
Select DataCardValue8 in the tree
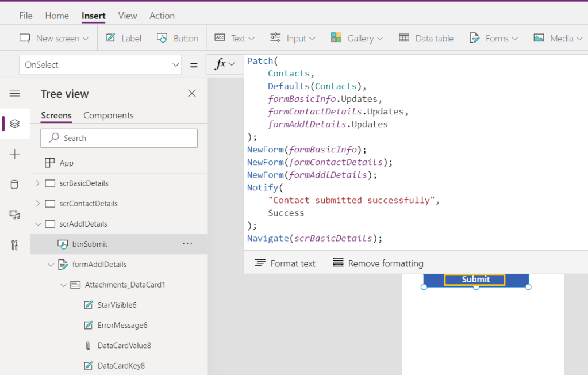(124, 346)
